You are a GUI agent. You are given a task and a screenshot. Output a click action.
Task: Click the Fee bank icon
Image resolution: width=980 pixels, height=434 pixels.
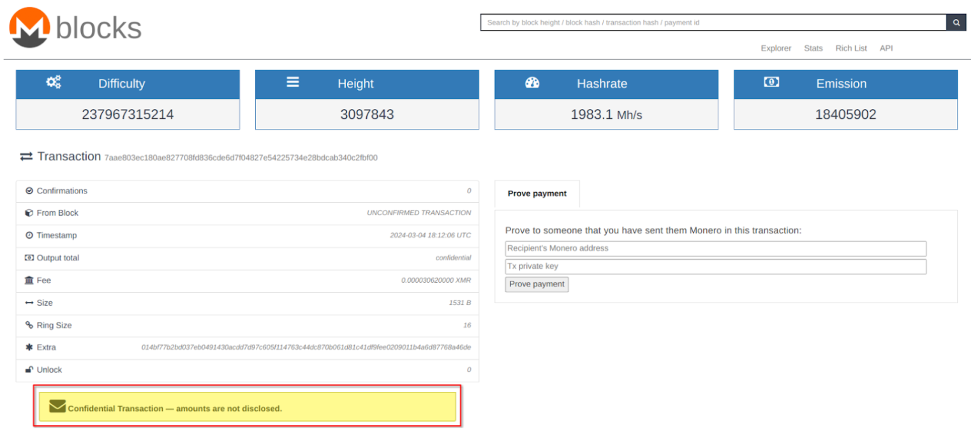coord(29,280)
